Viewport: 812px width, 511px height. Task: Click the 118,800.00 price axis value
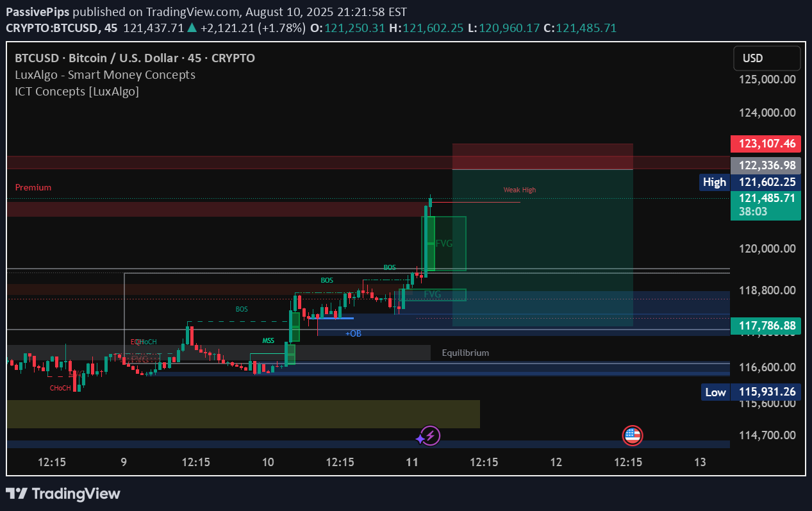pos(767,290)
